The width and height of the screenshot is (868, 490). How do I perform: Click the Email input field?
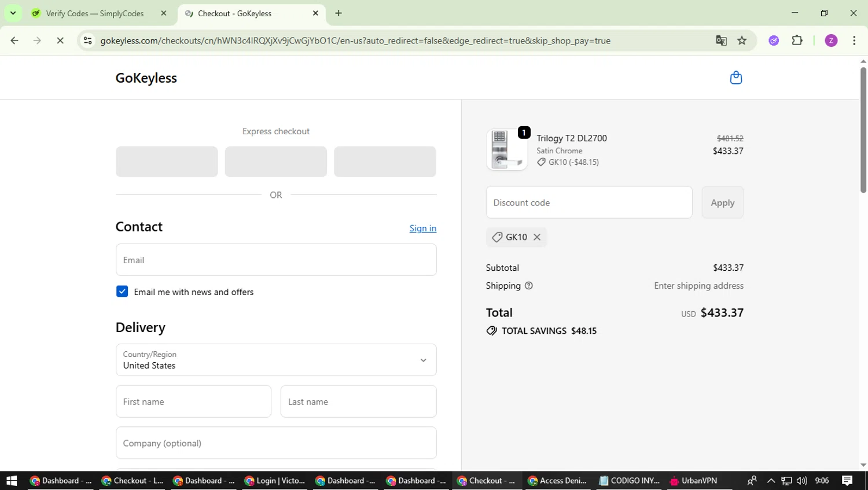point(276,260)
